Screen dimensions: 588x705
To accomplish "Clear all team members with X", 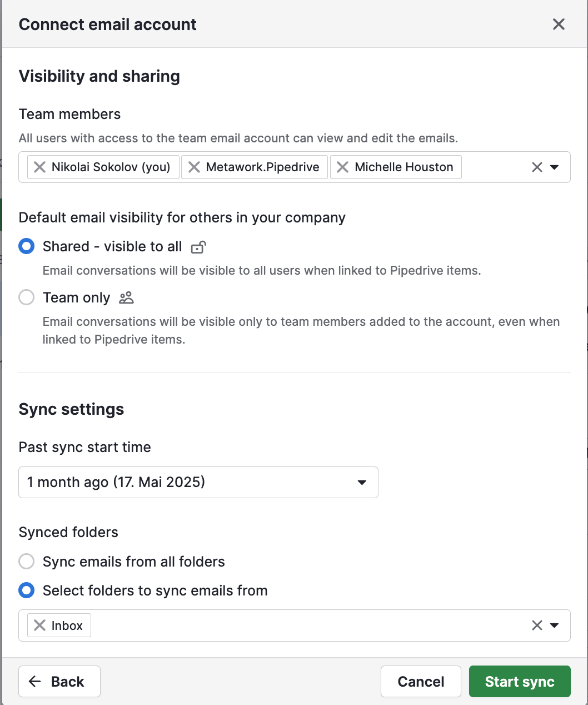I will (537, 167).
